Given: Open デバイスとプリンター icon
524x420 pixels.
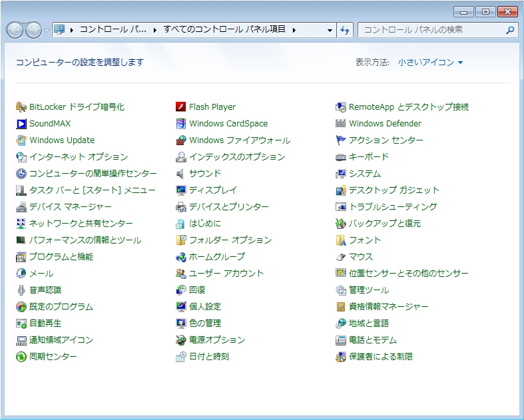Looking at the screenshot, I should tap(180, 207).
